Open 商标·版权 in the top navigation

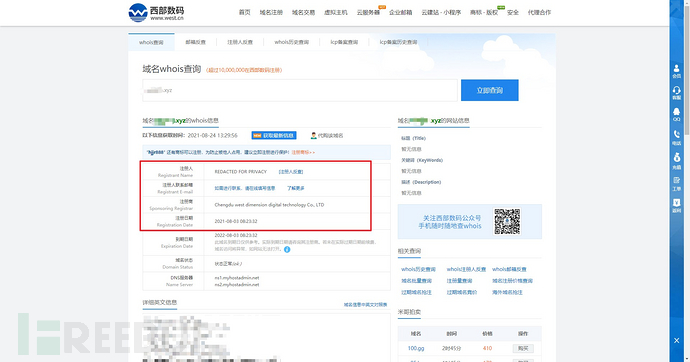coord(484,12)
